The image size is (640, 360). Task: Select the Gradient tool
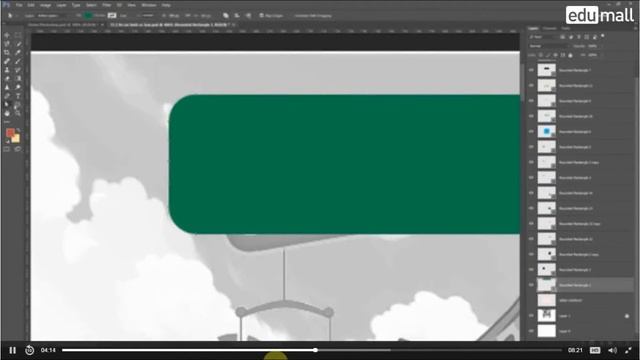(x=18, y=78)
